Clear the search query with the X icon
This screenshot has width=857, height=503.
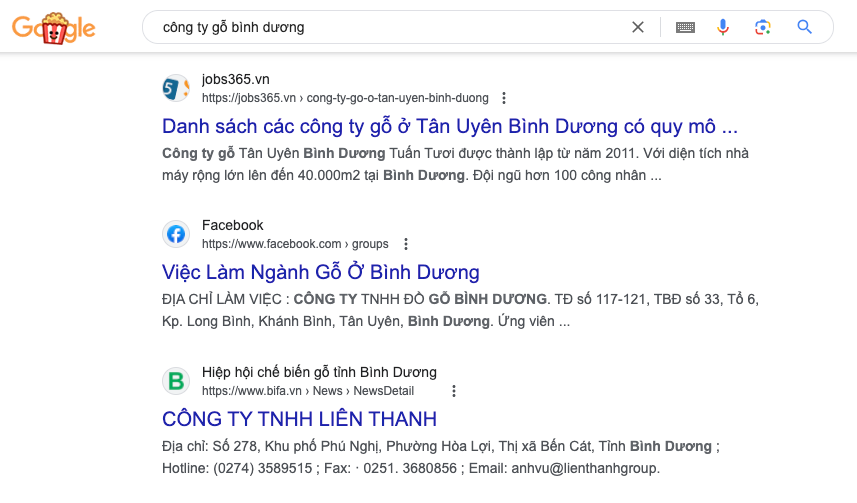637,27
